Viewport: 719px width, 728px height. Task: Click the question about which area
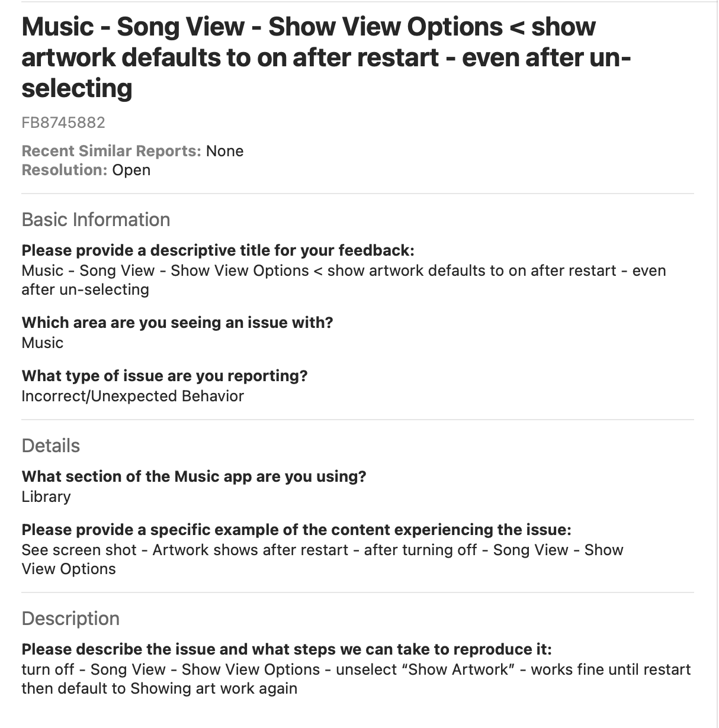point(178,323)
